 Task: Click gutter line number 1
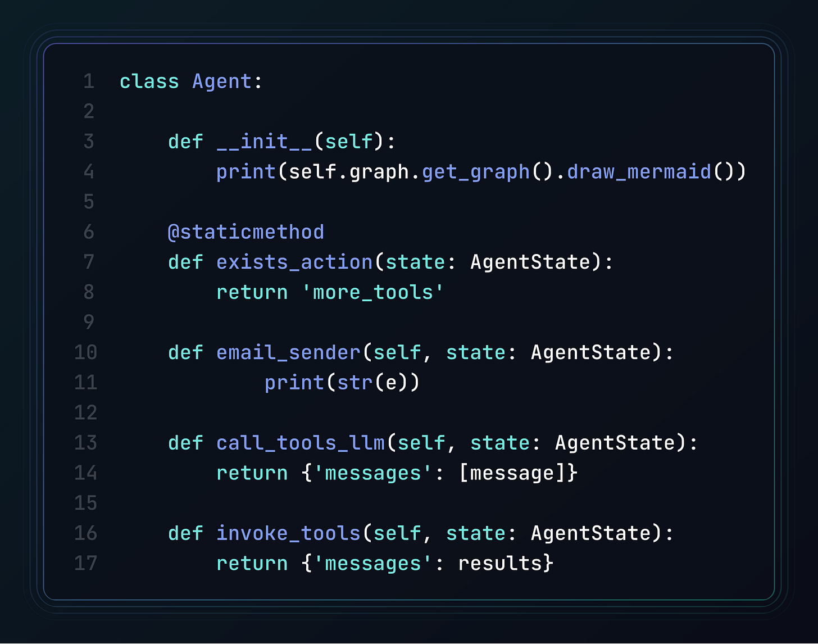point(89,81)
